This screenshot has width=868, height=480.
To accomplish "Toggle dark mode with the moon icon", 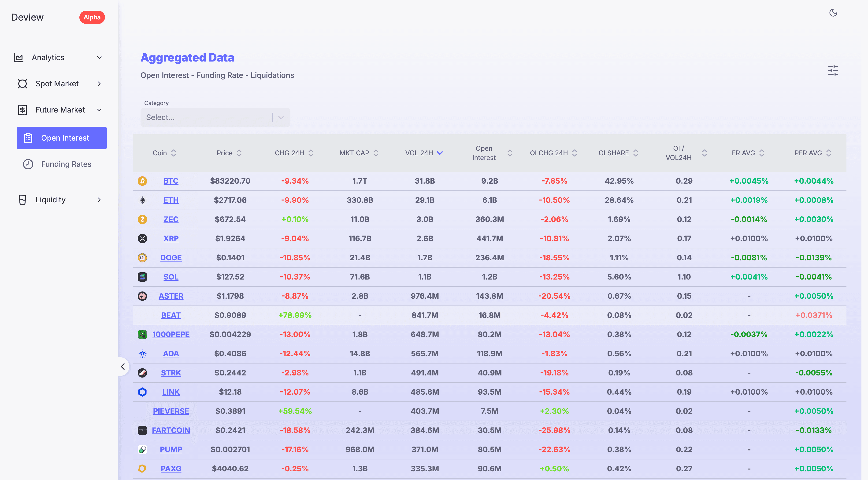I will tap(834, 12).
